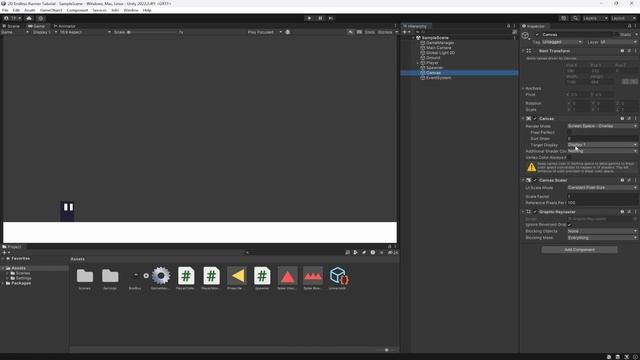Expand the Anchors foldout

[523, 88]
